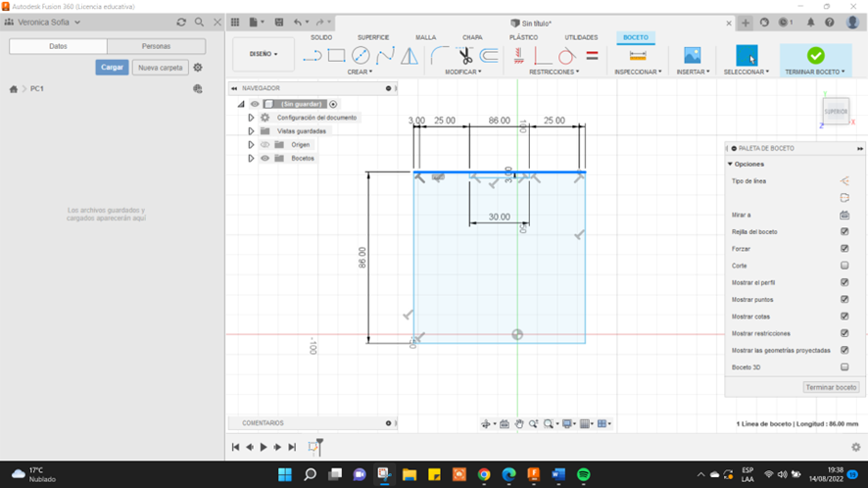Switch to the MALLA tab
This screenshot has width=868, height=488.
(426, 37)
